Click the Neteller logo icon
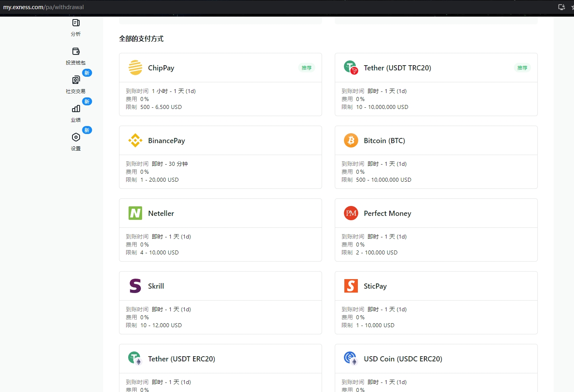 click(135, 213)
